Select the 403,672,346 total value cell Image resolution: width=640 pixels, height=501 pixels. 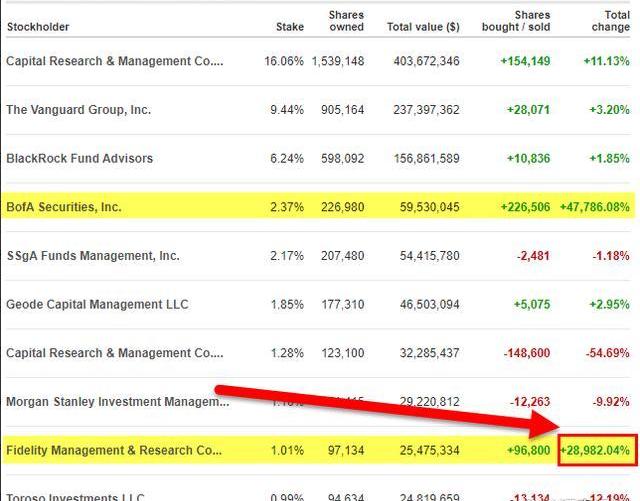pyautogui.click(x=423, y=61)
